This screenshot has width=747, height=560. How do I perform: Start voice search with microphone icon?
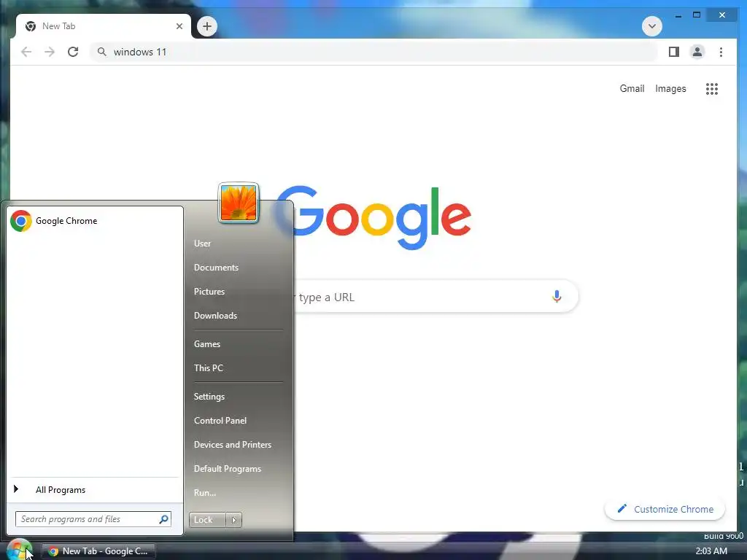click(x=557, y=296)
